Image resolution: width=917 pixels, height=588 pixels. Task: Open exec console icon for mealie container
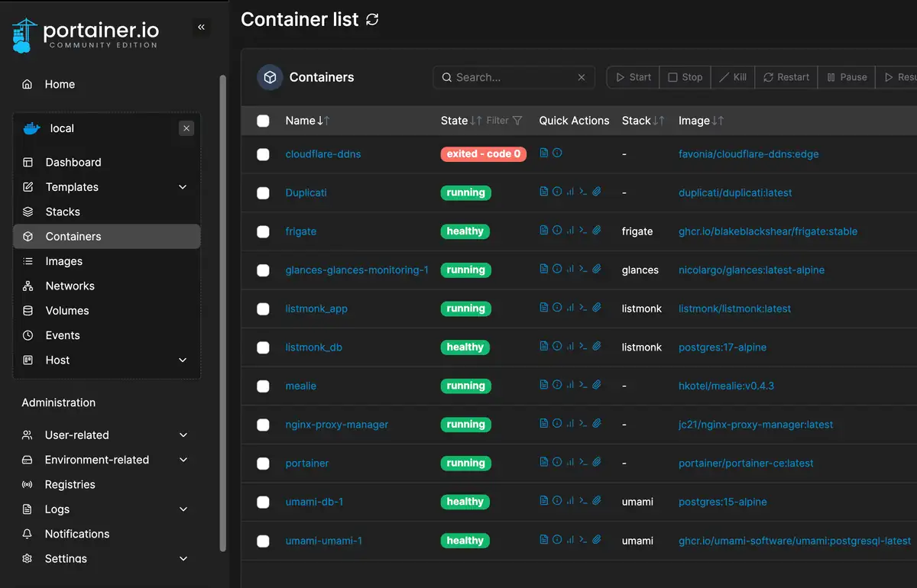[583, 386]
